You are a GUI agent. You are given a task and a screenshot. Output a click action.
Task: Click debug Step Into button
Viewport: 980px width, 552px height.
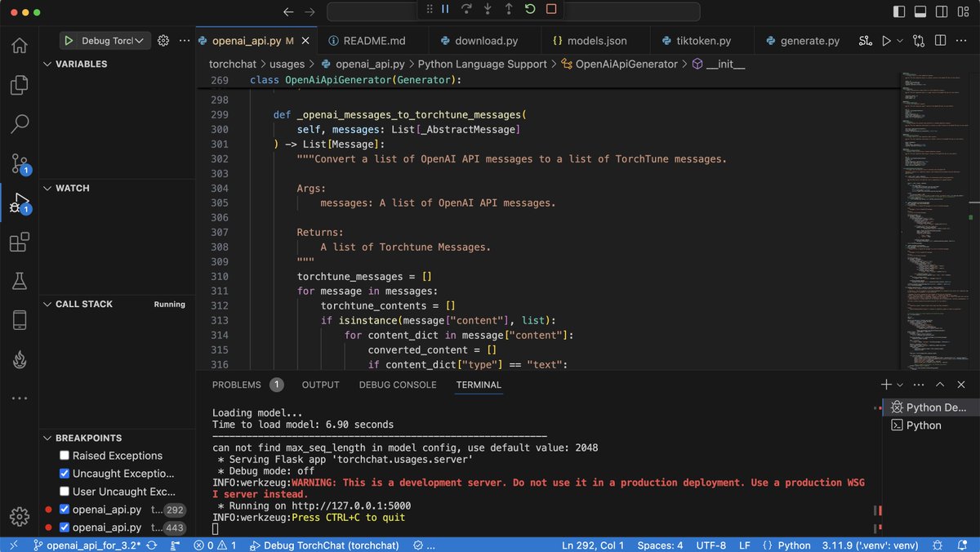tap(488, 9)
